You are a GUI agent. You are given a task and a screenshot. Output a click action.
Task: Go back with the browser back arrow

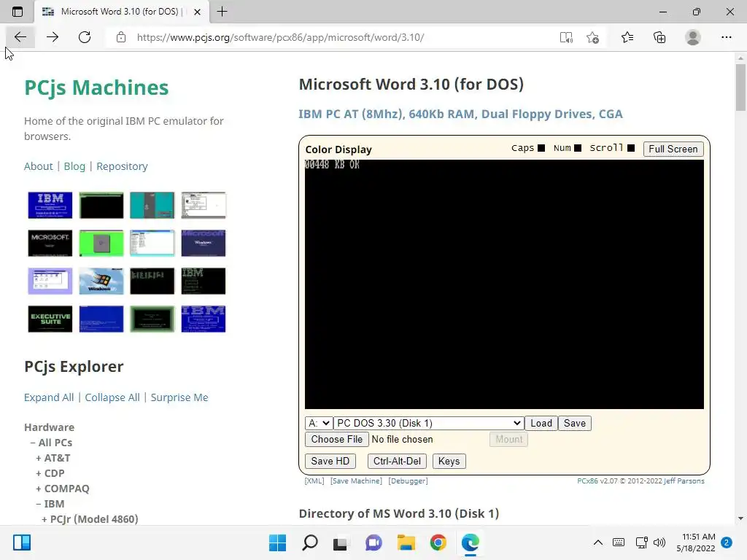pos(20,37)
